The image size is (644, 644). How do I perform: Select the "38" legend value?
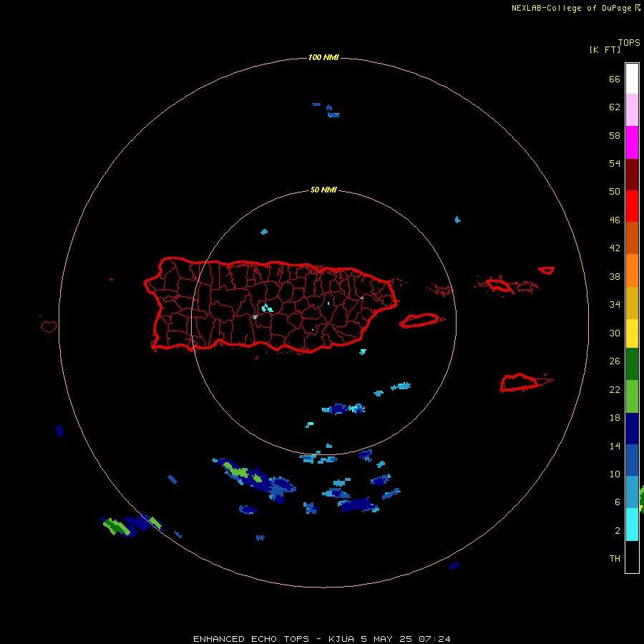click(615, 277)
